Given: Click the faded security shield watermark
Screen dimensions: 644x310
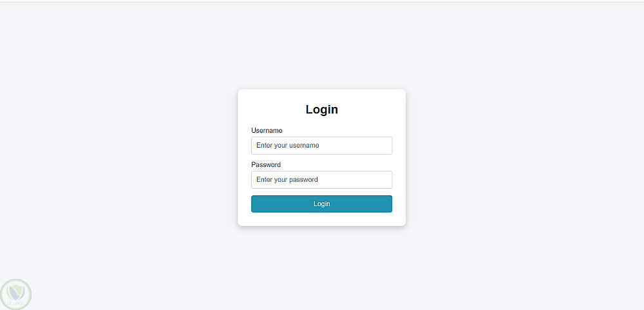Looking at the screenshot, I should click(x=15, y=295).
